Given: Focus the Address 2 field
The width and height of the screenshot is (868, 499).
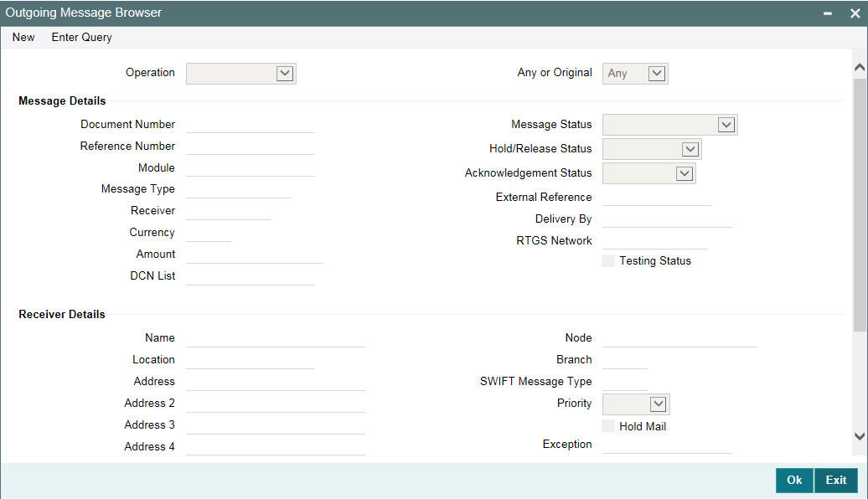Looking at the screenshot, I should tap(276, 404).
